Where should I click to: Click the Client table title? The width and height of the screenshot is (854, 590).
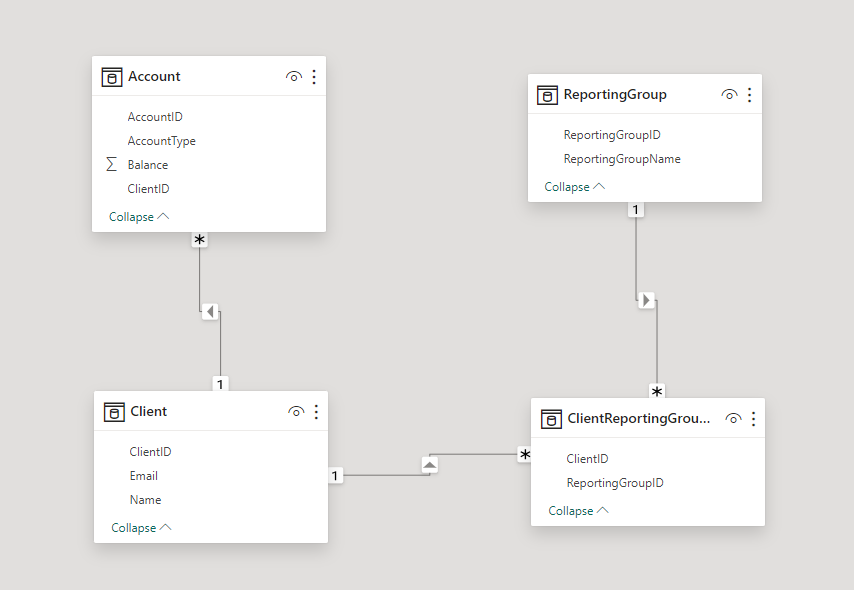(149, 411)
